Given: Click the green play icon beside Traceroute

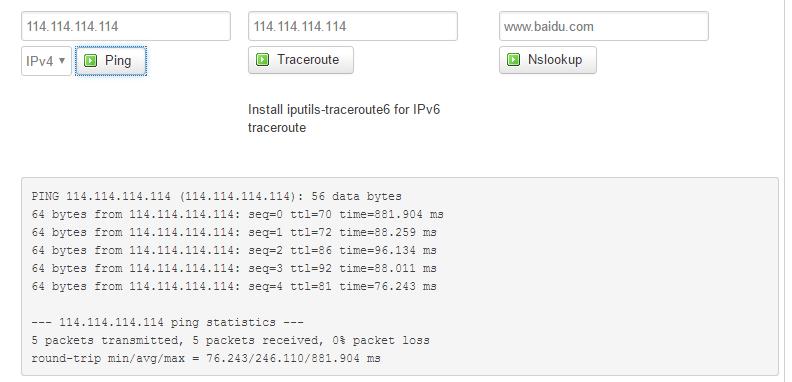Looking at the screenshot, I should coord(262,60).
